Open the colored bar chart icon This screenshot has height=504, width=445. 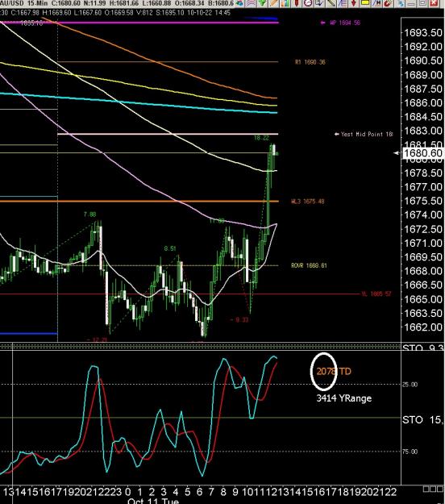tap(285, 3)
